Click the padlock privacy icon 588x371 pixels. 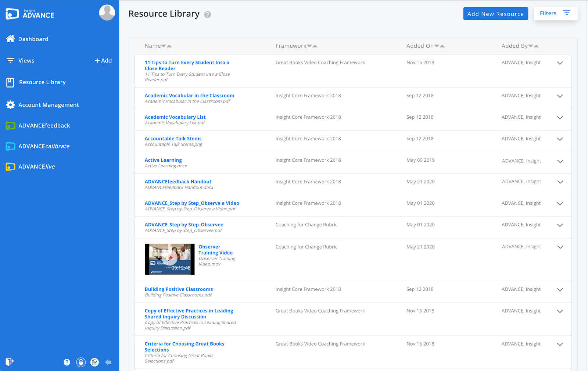[81, 362]
